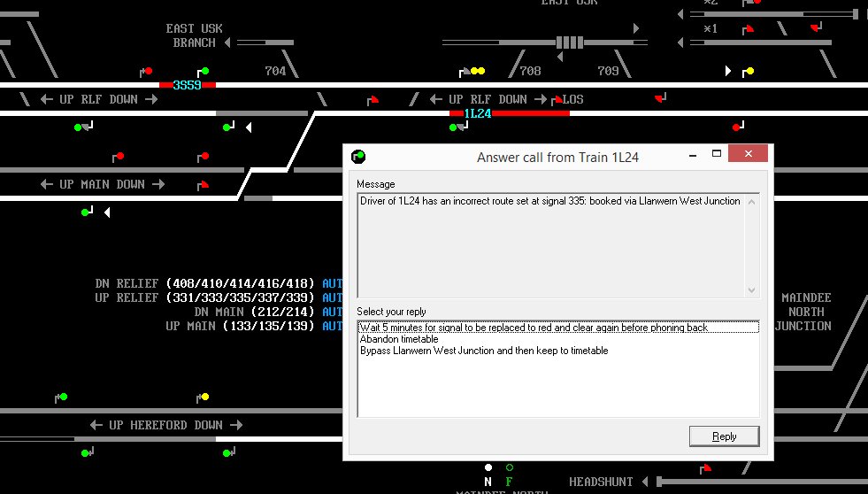Click green F indicator circle

[x=510, y=468]
